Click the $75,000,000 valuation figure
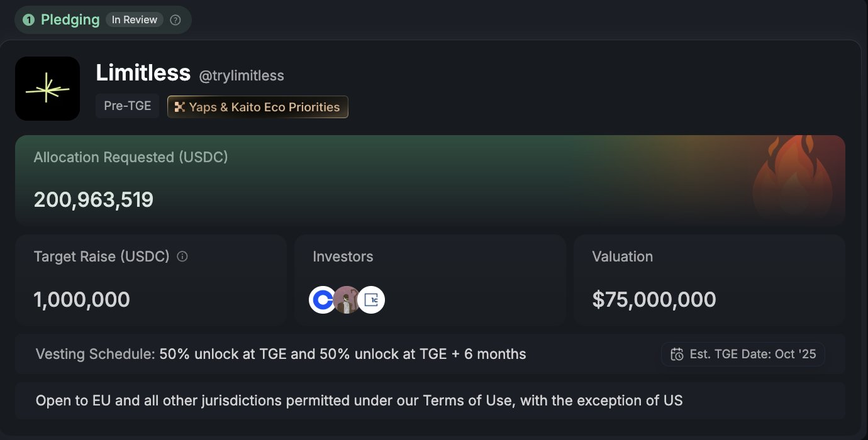The width and height of the screenshot is (868, 440). pos(654,299)
